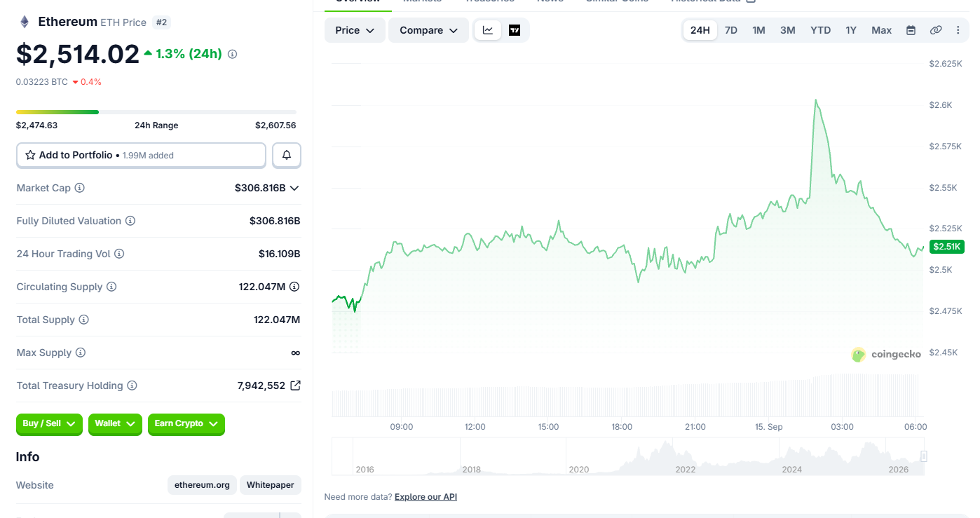Image resolution: width=980 pixels, height=518 pixels.
Task: Click the Add to Portfolio button
Action: click(141, 155)
